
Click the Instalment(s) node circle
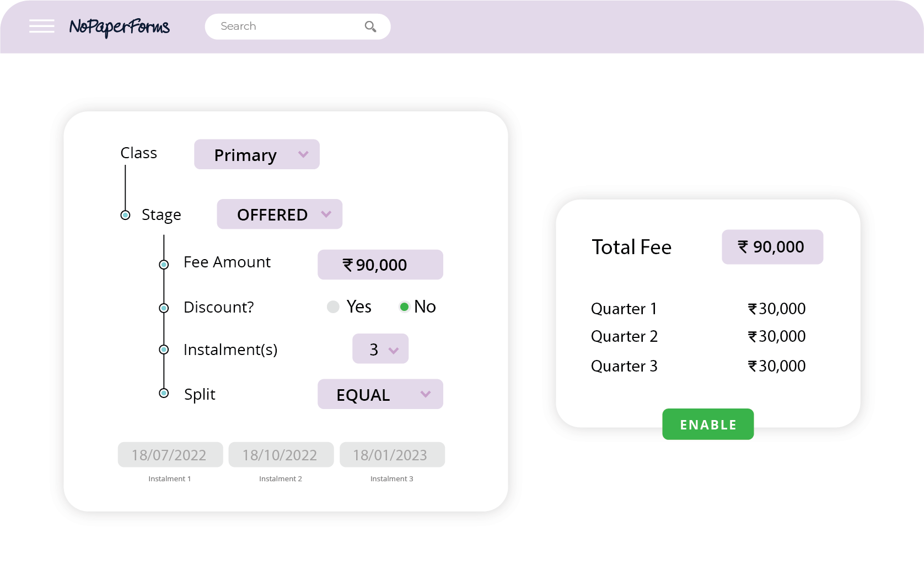pyautogui.click(x=164, y=350)
